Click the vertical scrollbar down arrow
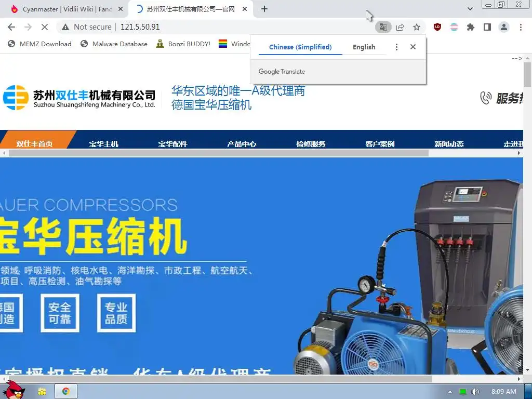The width and height of the screenshot is (532, 399). click(x=527, y=370)
